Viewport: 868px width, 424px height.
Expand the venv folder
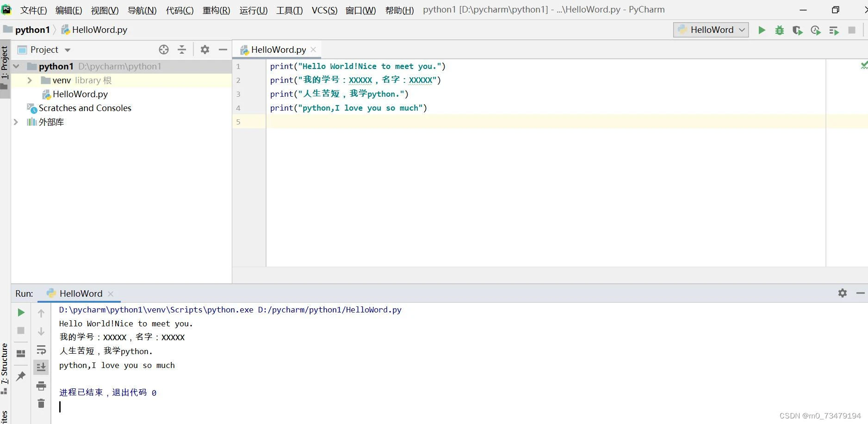[x=30, y=80]
